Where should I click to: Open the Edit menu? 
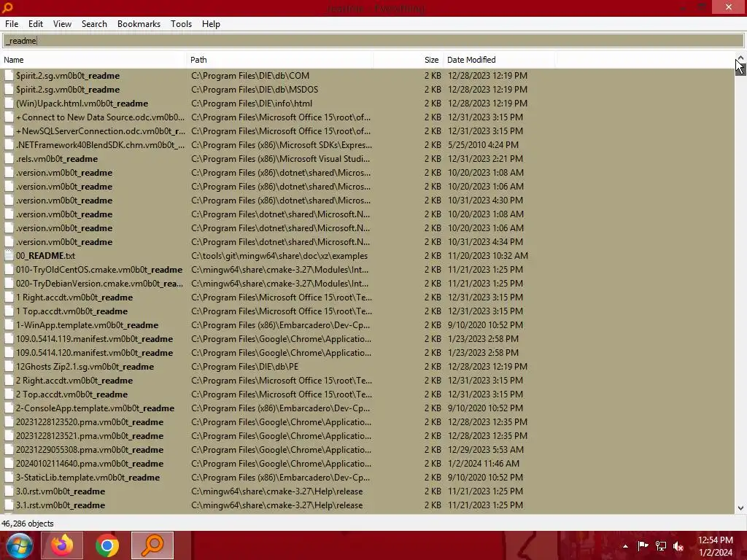coord(35,24)
